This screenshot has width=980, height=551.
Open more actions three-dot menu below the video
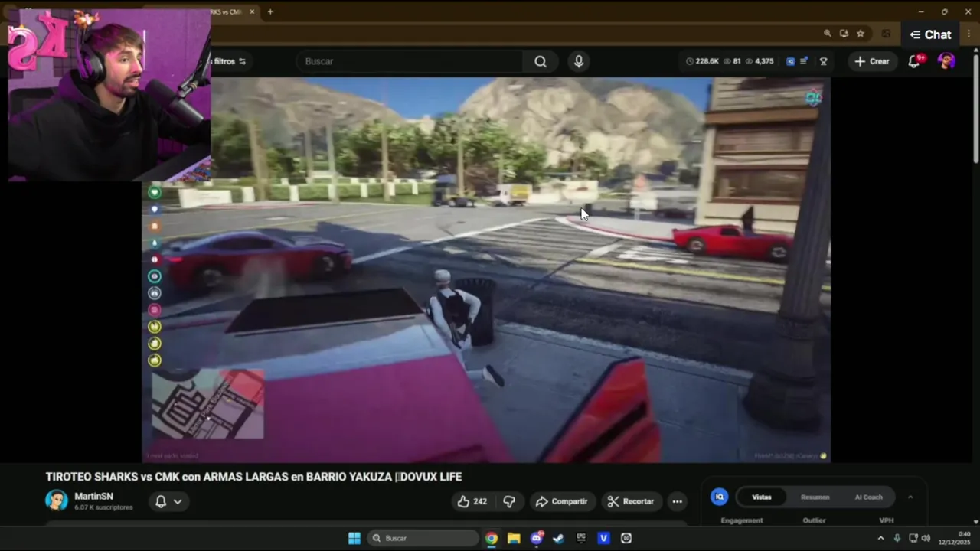[x=677, y=501]
